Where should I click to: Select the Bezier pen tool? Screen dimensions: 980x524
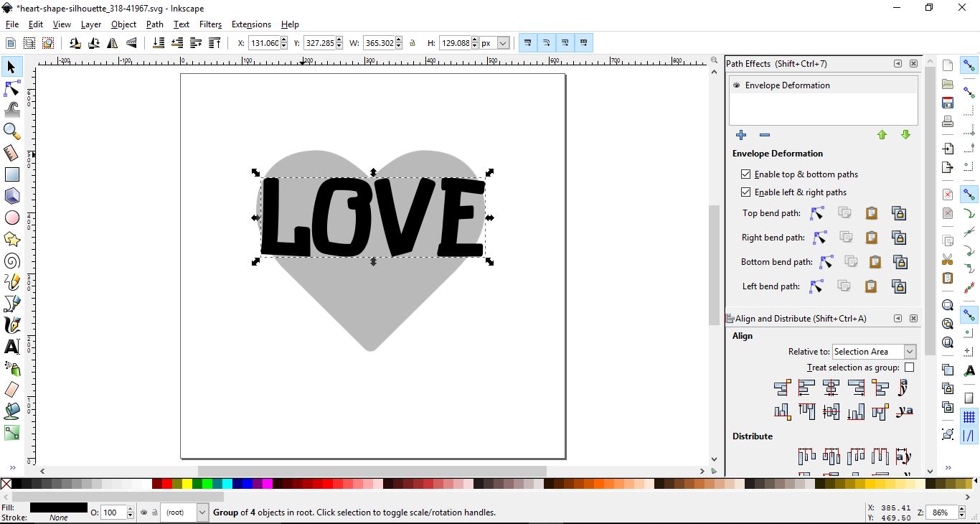click(x=12, y=304)
